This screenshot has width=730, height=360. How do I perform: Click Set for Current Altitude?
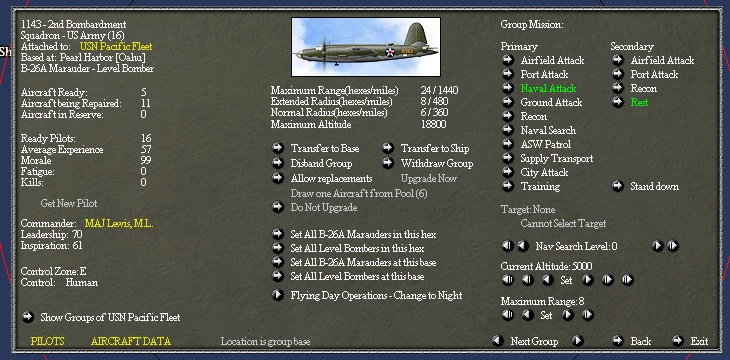point(566,280)
